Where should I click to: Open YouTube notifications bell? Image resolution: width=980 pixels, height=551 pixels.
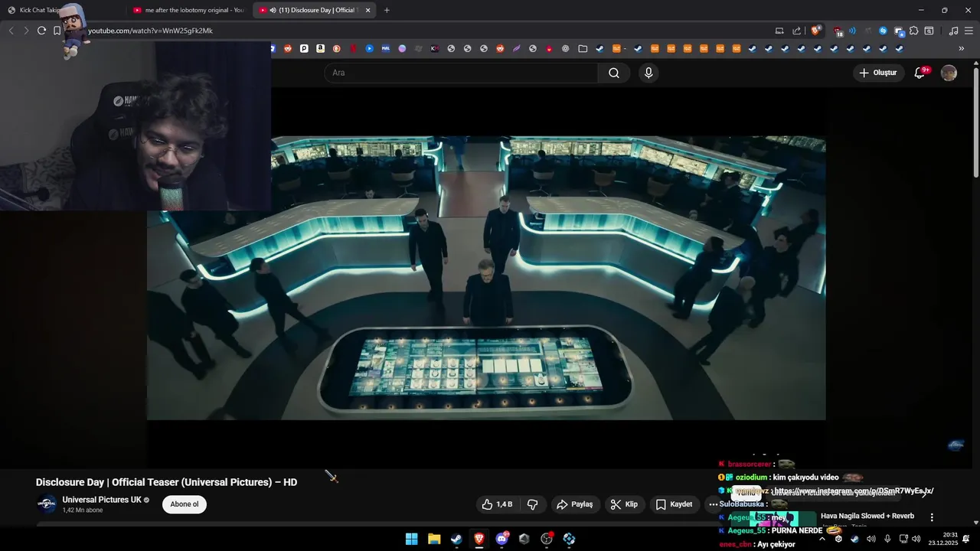(920, 73)
